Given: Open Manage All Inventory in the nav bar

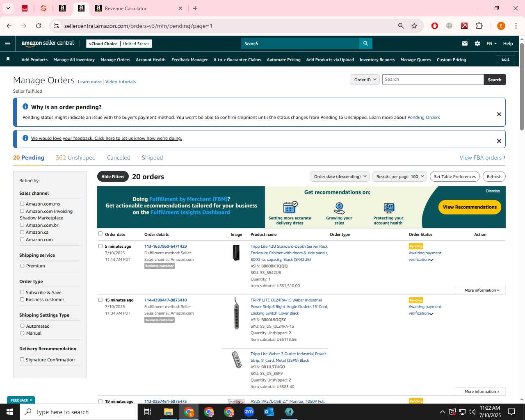Looking at the screenshot, I should [74, 60].
